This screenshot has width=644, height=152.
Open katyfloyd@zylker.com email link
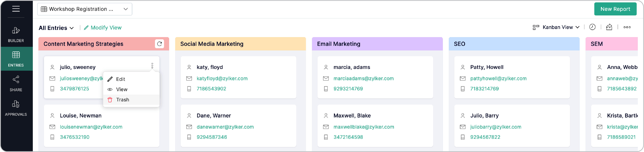(x=222, y=78)
